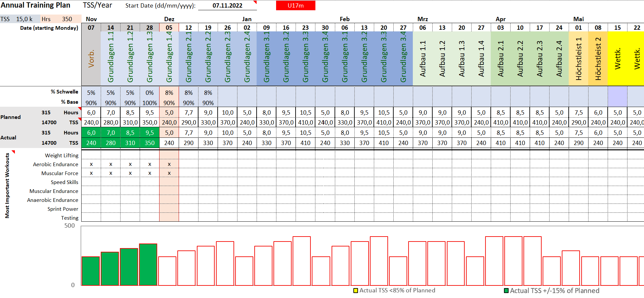The height and width of the screenshot is (298, 644).
Task: Select the Sprint Power row label
Action: (x=63, y=209)
